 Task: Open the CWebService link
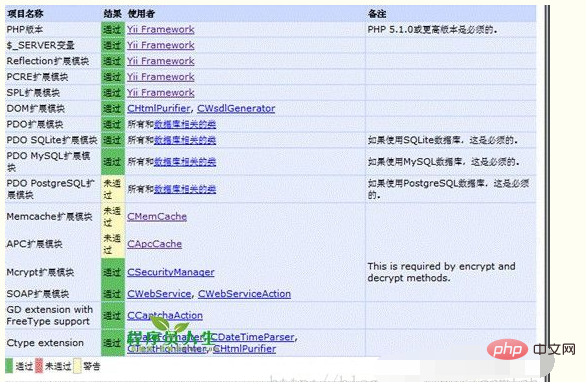point(159,294)
